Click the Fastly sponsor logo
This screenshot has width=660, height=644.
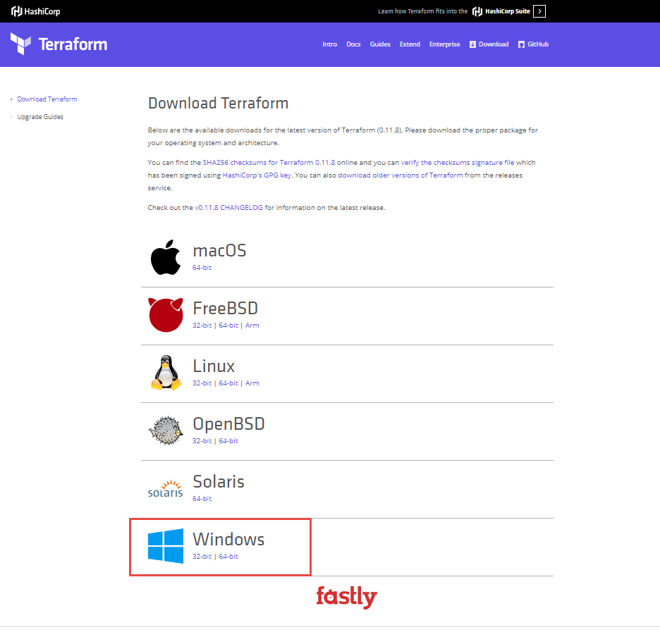click(x=346, y=597)
